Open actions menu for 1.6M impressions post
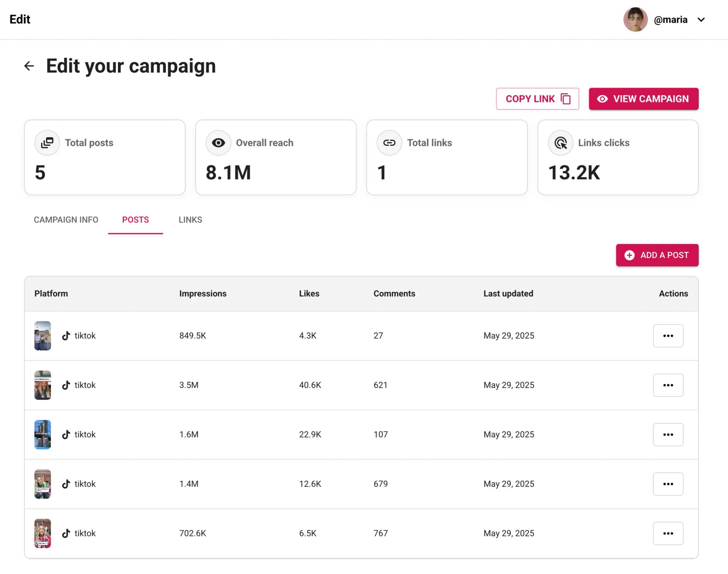The height and width of the screenshot is (574, 728). pos(668,434)
